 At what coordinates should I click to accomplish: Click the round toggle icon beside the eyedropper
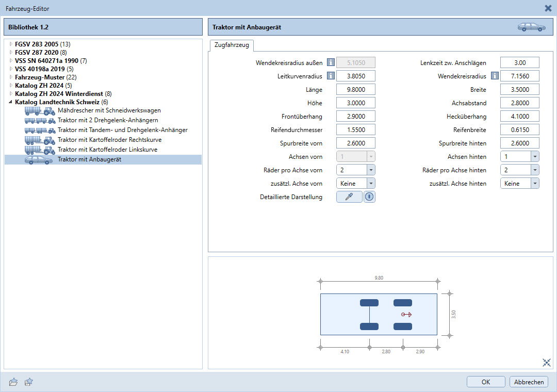pyautogui.click(x=369, y=197)
